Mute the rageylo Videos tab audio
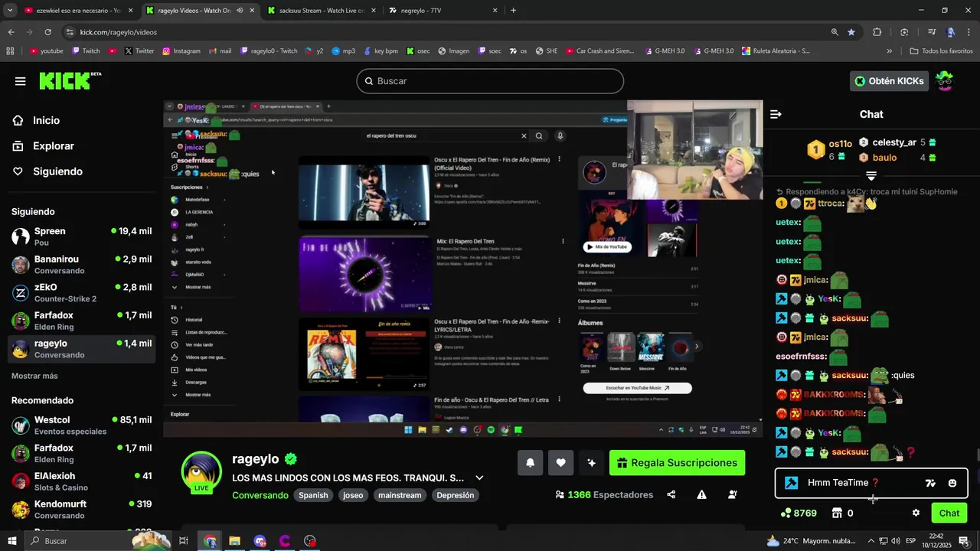 click(240, 11)
